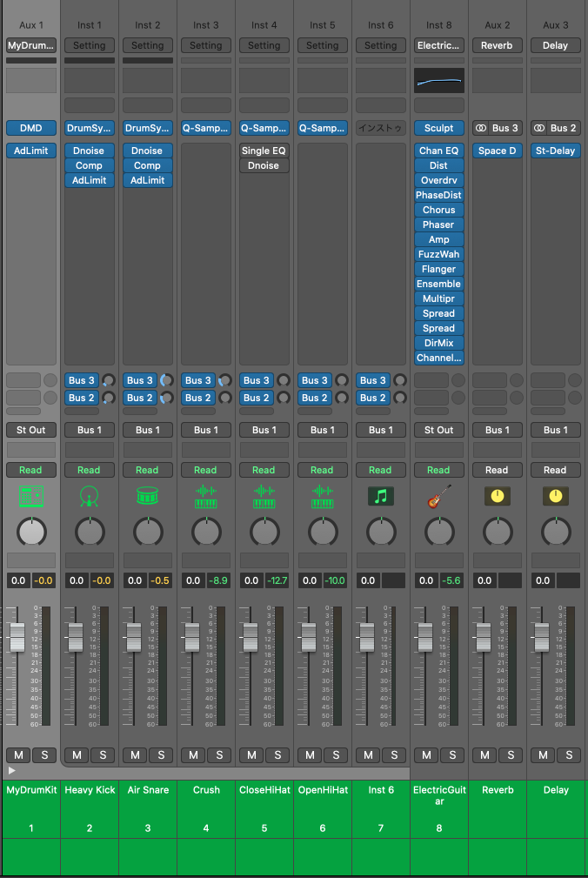Click the Inst 6 music note icon
The image size is (588, 878).
pyautogui.click(x=380, y=496)
